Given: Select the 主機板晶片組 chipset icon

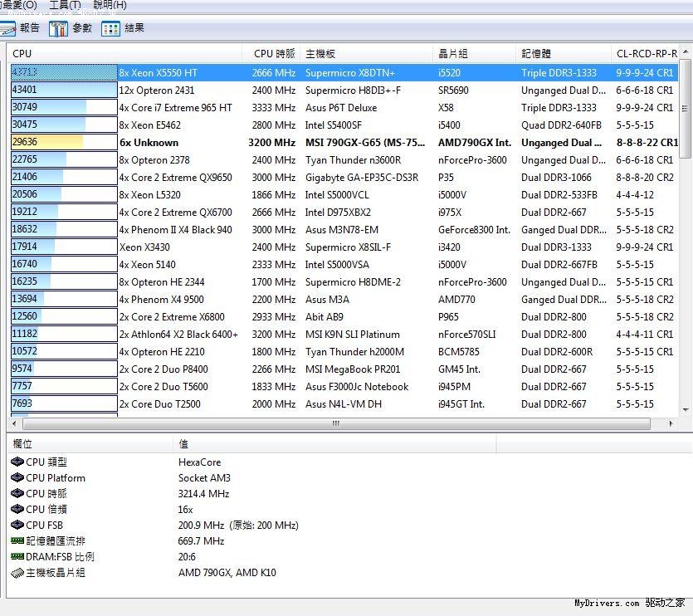Looking at the screenshot, I should [17, 573].
